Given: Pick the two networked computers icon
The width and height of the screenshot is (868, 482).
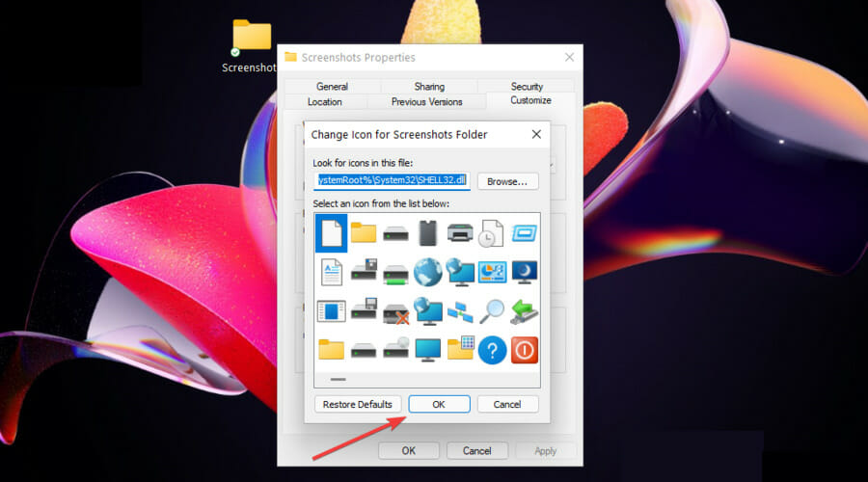Looking at the screenshot, I should coord(460,312).
